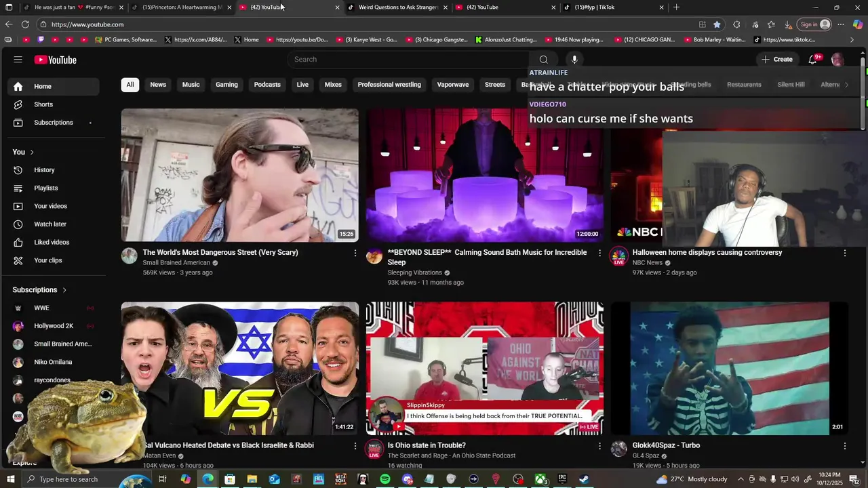Click the YouTube search input field

(409, 60)
